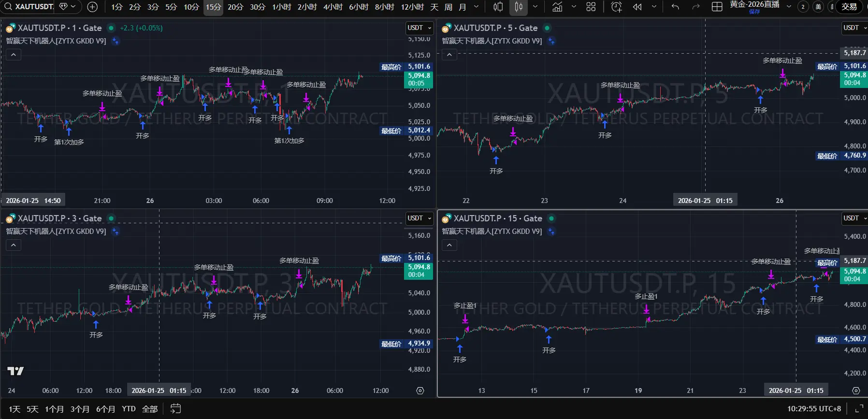The height and width of the screenshot is (419, 868).
Task: Set date range to 3个月
Action: (80, 409)
